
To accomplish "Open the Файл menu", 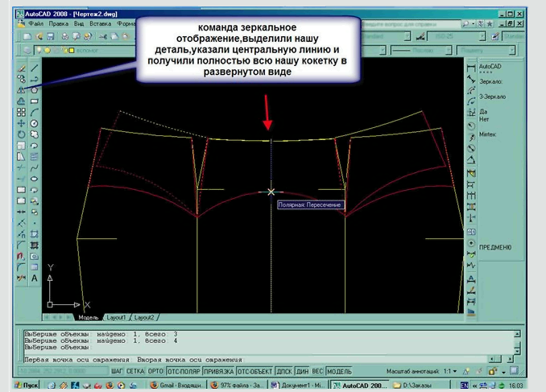I will pos(38,24).
